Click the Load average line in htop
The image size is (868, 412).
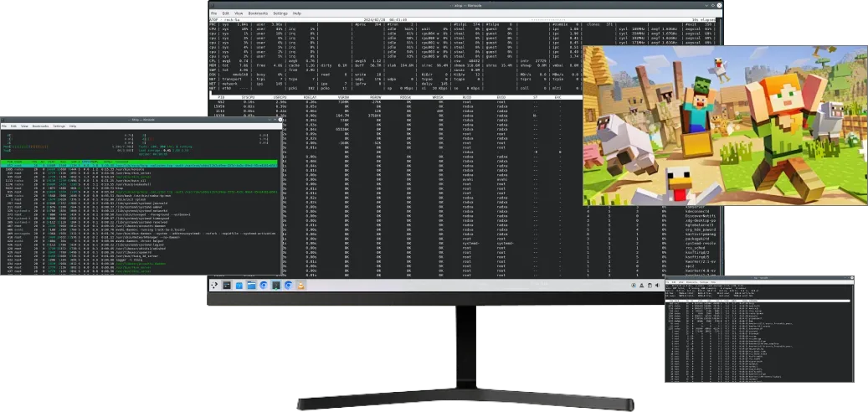[x=165, y=151]
